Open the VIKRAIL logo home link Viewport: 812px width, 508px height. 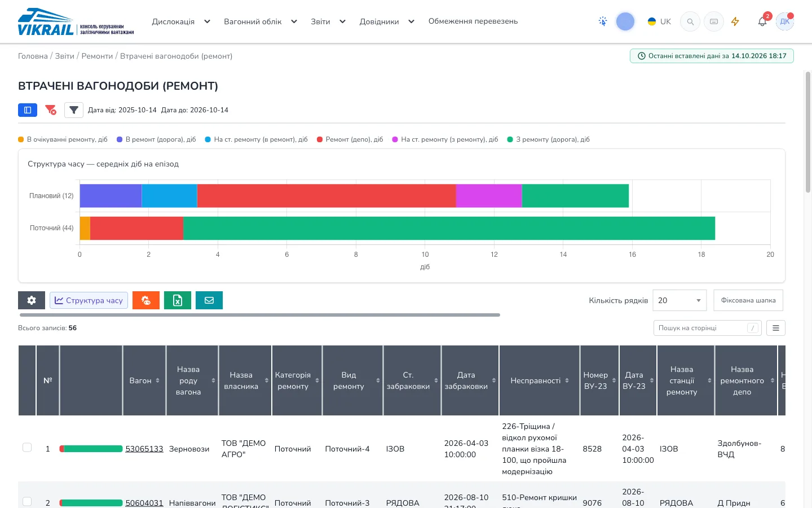click(76, 22)
